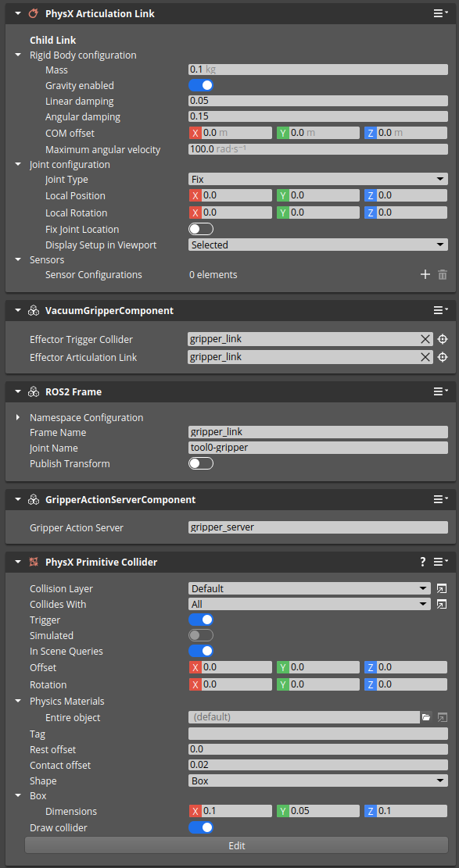Delete sensor configurations using the trash icon
459x868 pixels.
point(442,274)
